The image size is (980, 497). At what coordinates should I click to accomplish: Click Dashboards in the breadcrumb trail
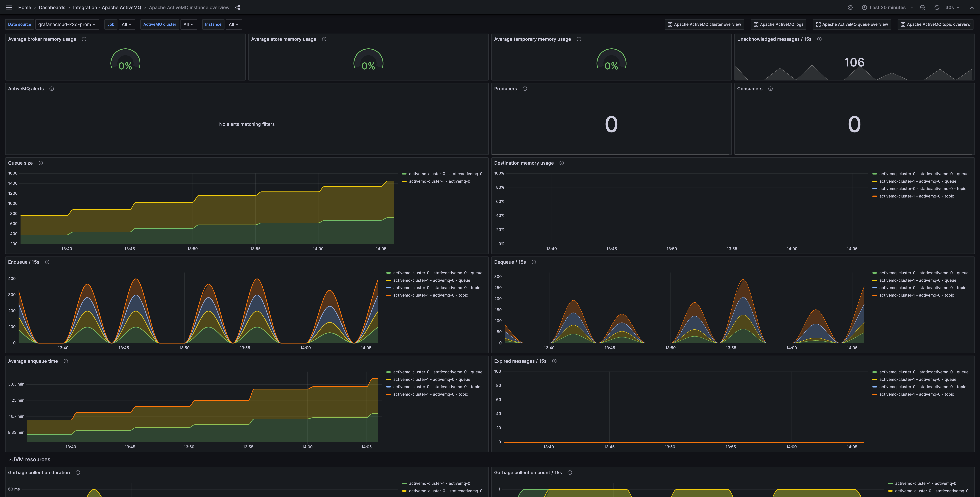pos(52,7)
